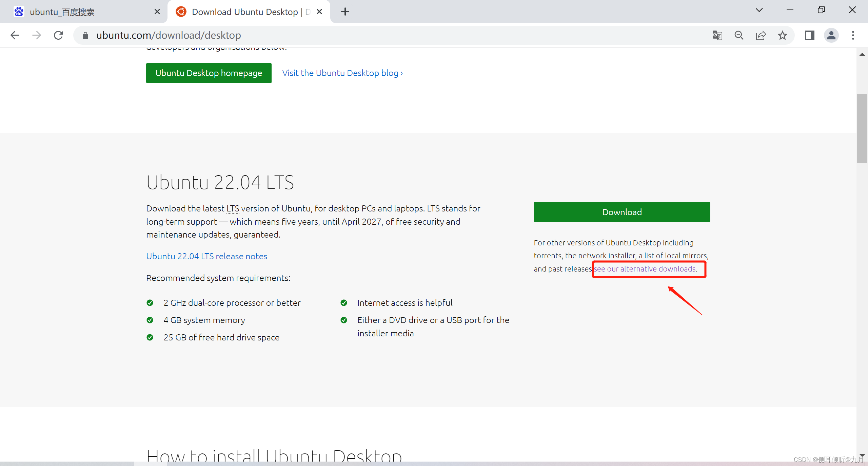Image resolution: width=868 pixels, height=466 pixels.
Task: Click the Ubuntu logo favicon on active tab
Action: pos(181,12)
